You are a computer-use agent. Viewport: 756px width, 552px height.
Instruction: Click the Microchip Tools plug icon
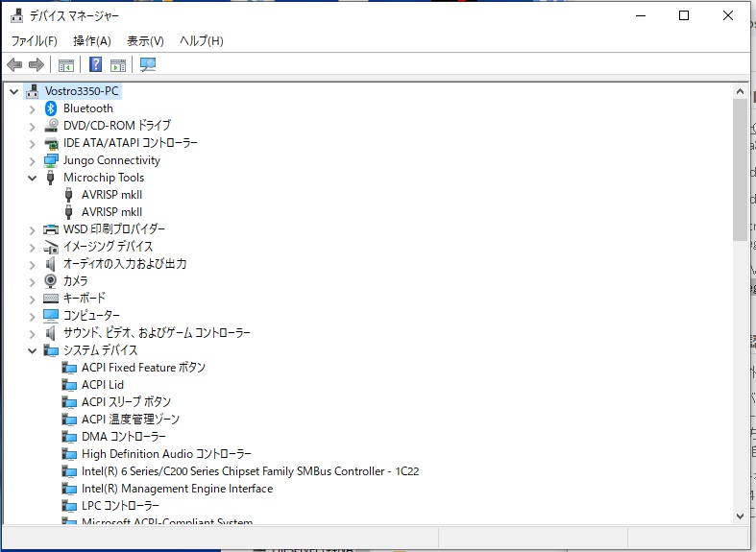[50, 178]
